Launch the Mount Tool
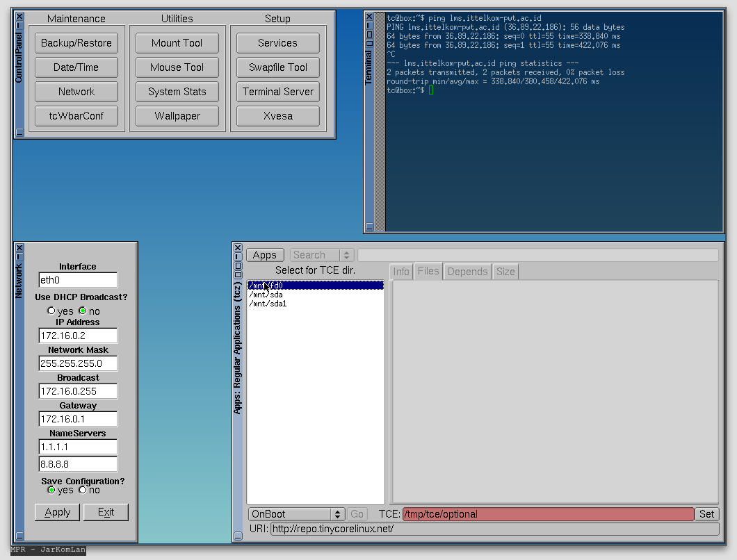Screen dimensions: 737x560 coord(177,42)
